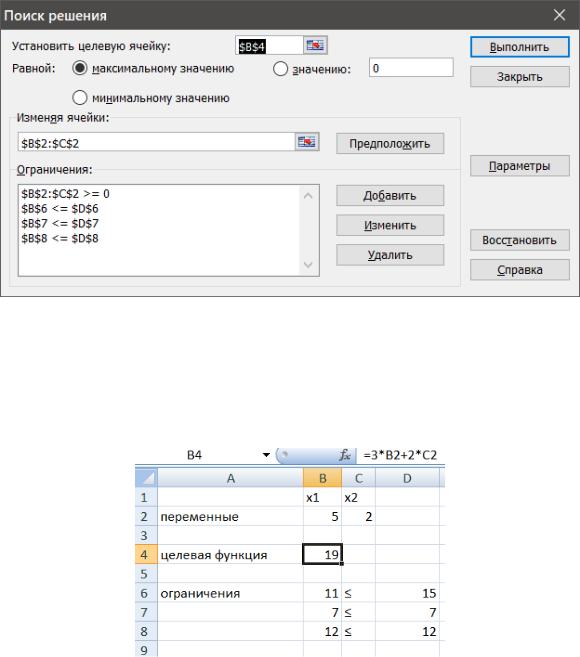580x657 pixels.
Task: Click the target cell field containing $B$4
Action: 269,46
